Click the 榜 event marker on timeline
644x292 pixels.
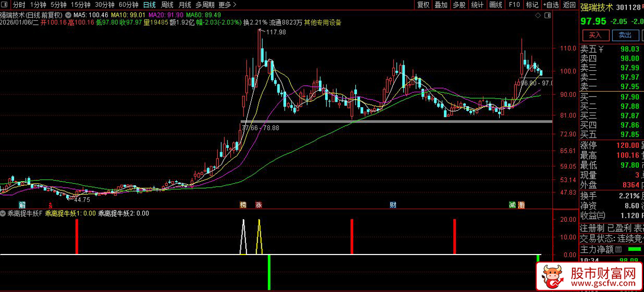(x=243, y=205)
